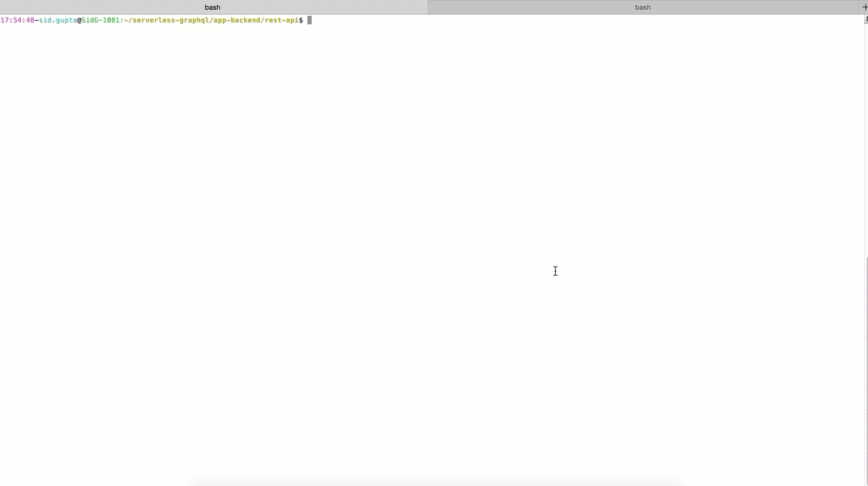The width and height of the screenshot is (868, 486).
Task: Click the tilde home symbol in the path
Action: [125, 20]
